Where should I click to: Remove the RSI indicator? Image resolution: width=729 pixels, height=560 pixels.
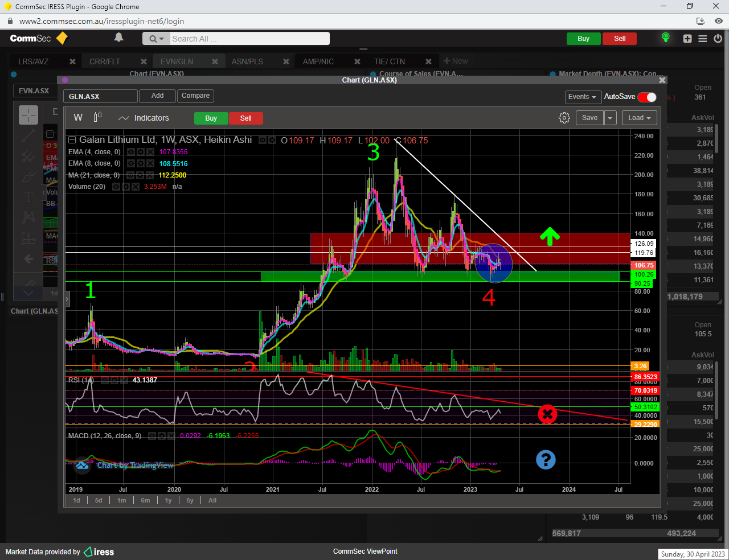[x=124, y=380]
